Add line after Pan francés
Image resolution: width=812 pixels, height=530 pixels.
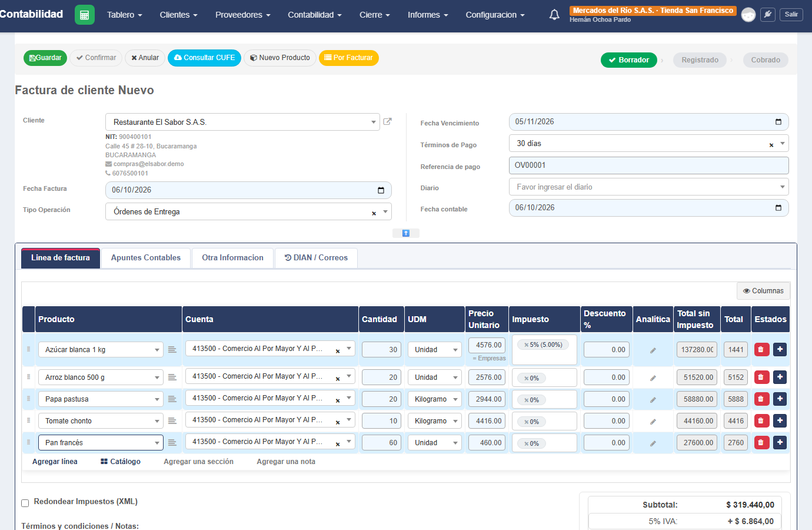tap(780, 442)
